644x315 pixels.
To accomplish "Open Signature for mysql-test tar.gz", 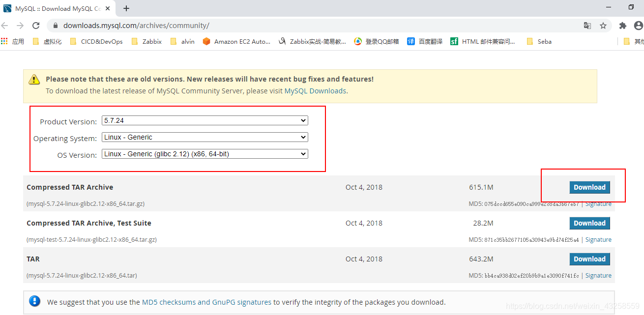I will (598, 240).
